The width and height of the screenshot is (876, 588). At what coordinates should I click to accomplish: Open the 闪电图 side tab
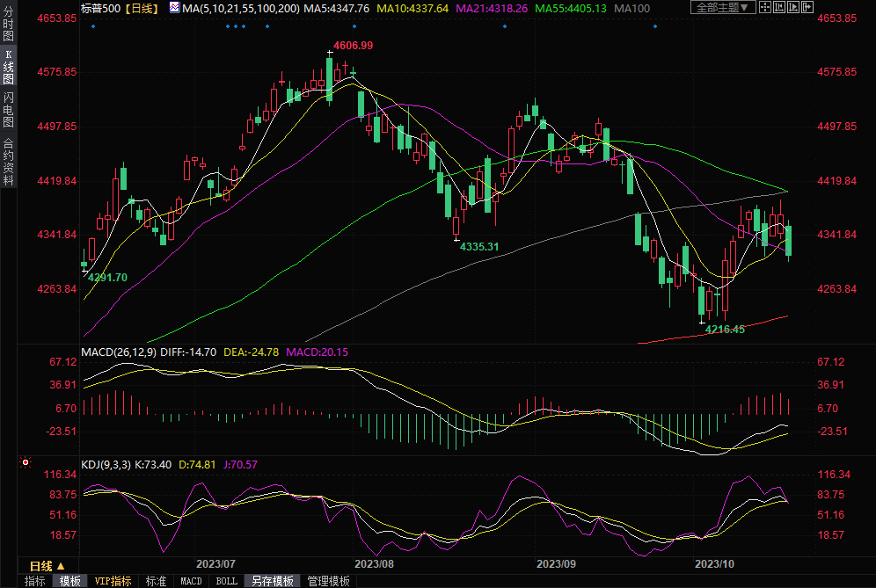pos(8,109)
